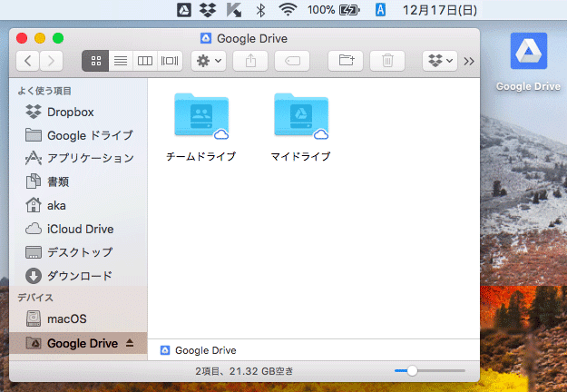Open Dropbox in the sidebar

coord(78,113)
